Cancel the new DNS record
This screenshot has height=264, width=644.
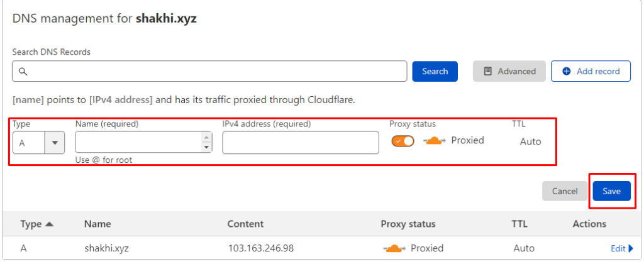tap(564, 191)
